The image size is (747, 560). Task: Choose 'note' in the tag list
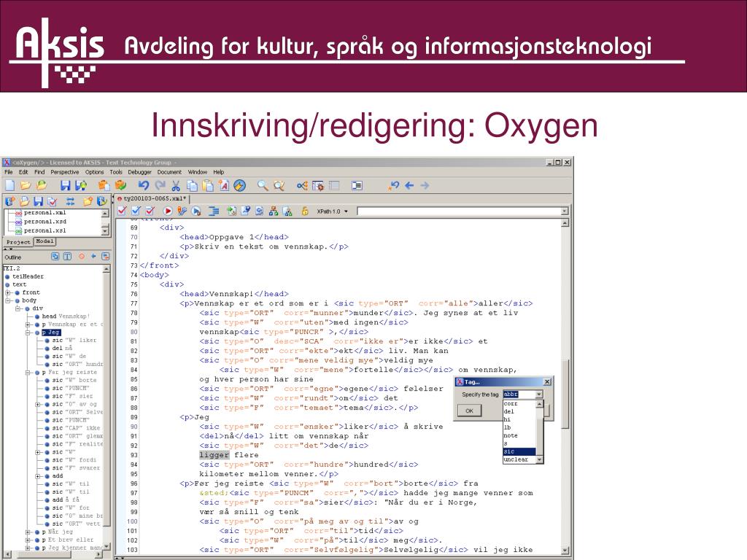click(x=519, y=435)
